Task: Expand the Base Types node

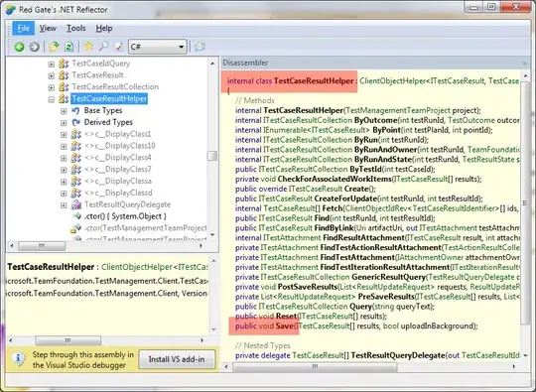Action: click(x=64, y=111)
